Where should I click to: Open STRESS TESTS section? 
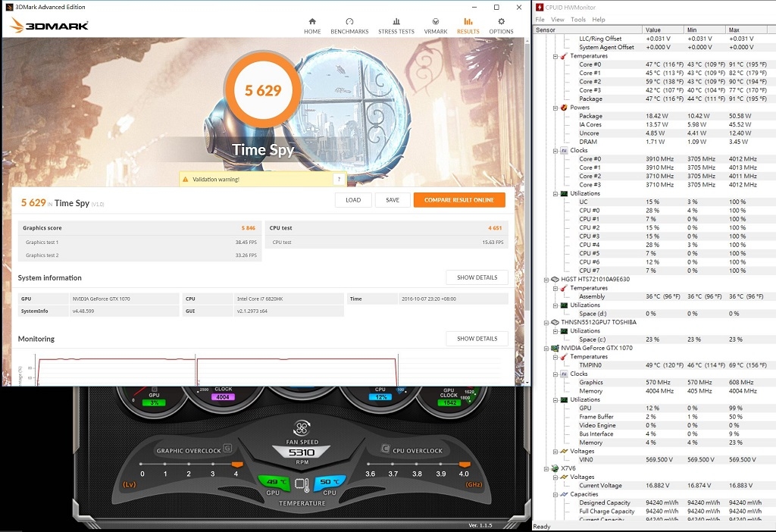(396, 26)
